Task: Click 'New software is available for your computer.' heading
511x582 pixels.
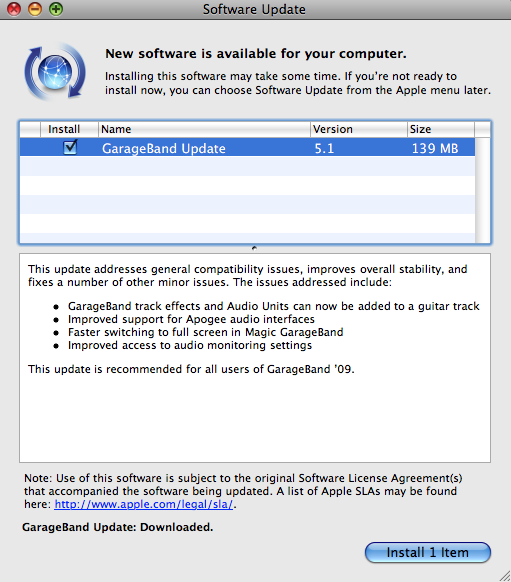Action: click(256, 54)
